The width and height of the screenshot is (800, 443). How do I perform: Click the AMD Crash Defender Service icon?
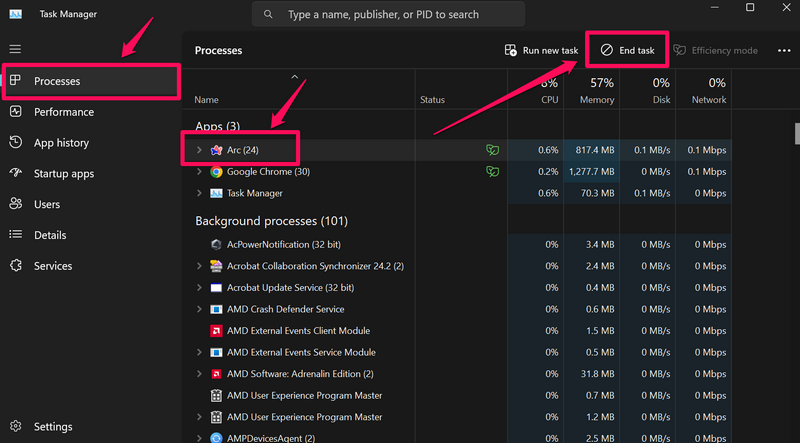[x=216, y=309]
